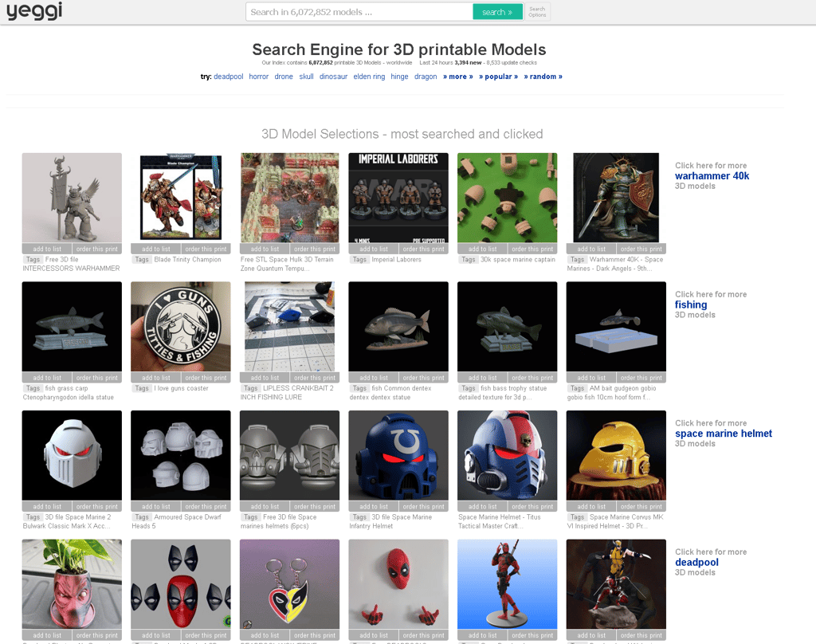Open the 30k space marine captain thumbnail
This screenshot has height=644, width=816.
tap(508, 198)
